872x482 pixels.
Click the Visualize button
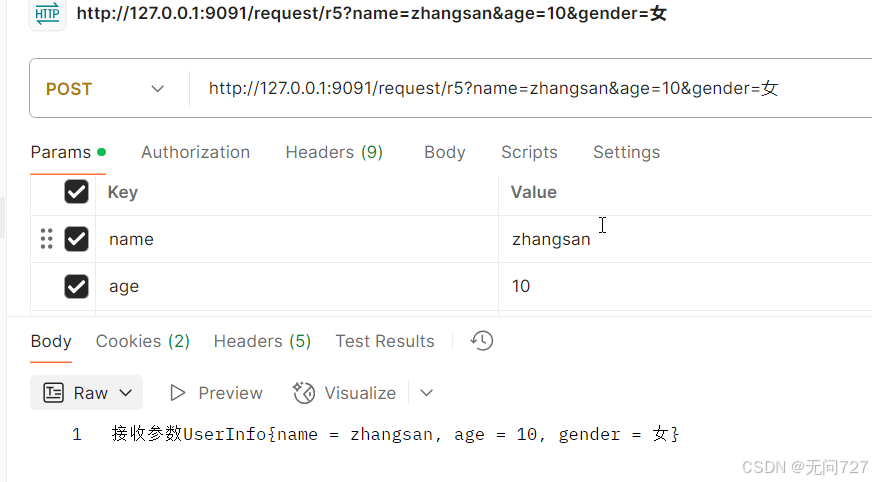(345, 393)
